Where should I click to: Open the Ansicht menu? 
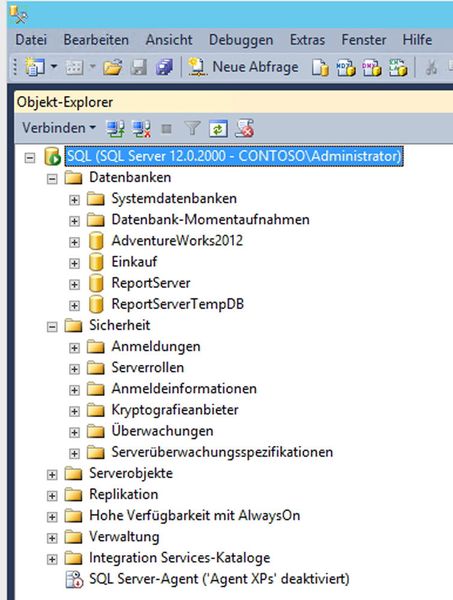[x=169, y=40]
